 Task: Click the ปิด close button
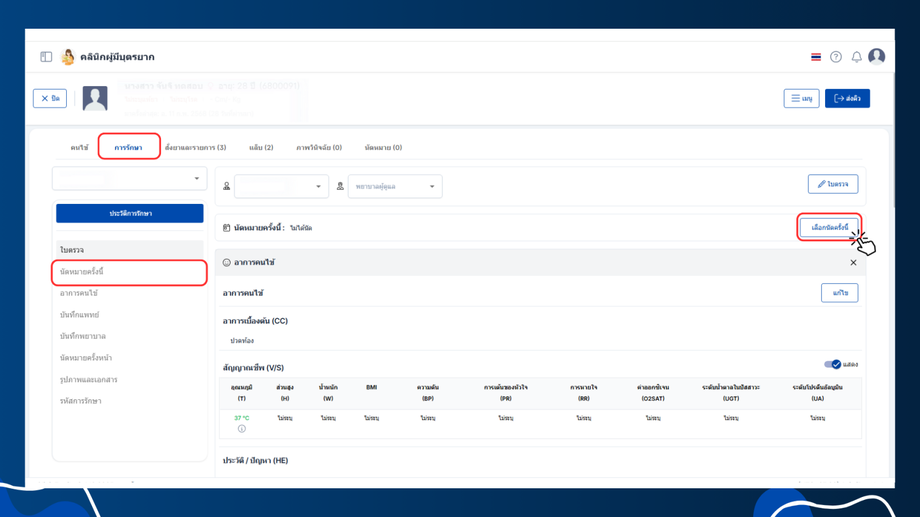point(50,99)
